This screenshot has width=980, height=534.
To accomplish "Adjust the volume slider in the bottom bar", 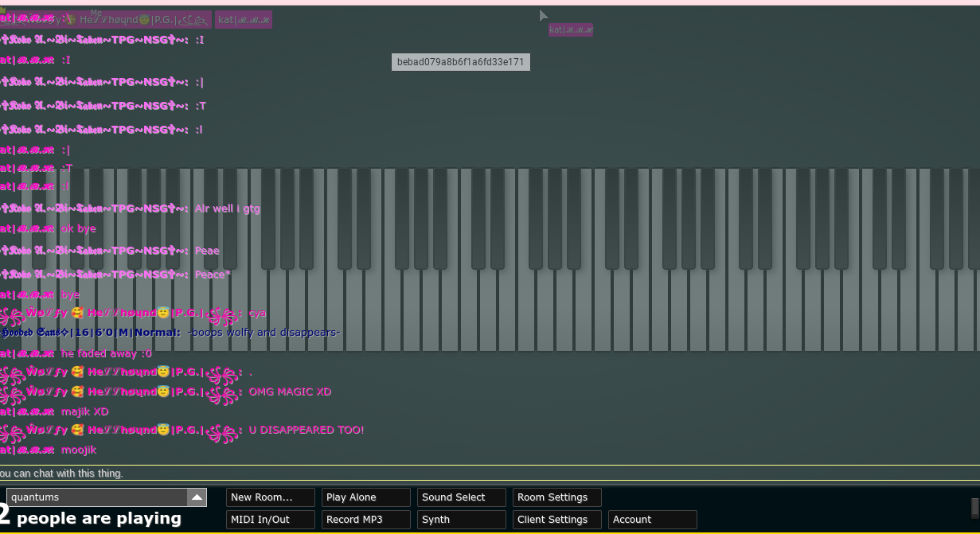I will pos(974,508).
